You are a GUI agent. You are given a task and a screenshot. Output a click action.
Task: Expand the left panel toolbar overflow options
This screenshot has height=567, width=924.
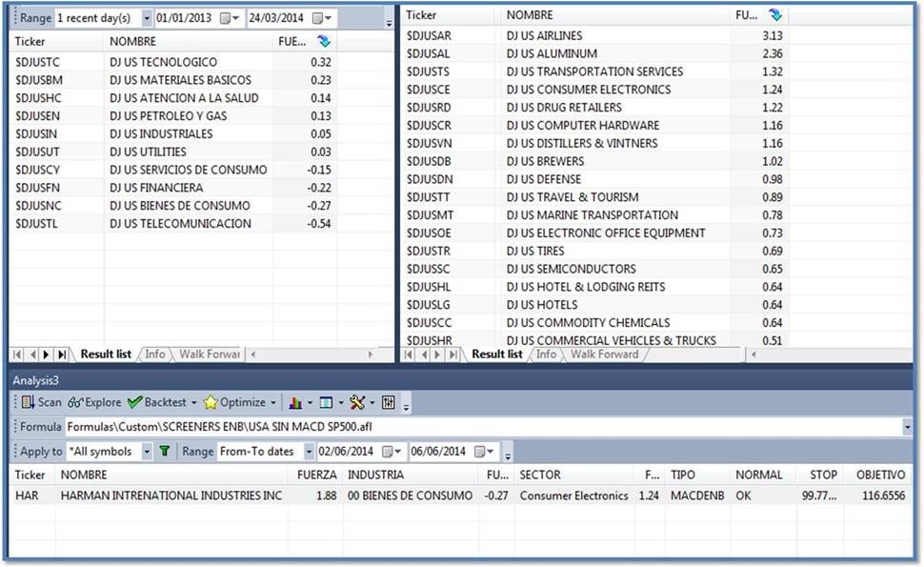tap(389, 23)
